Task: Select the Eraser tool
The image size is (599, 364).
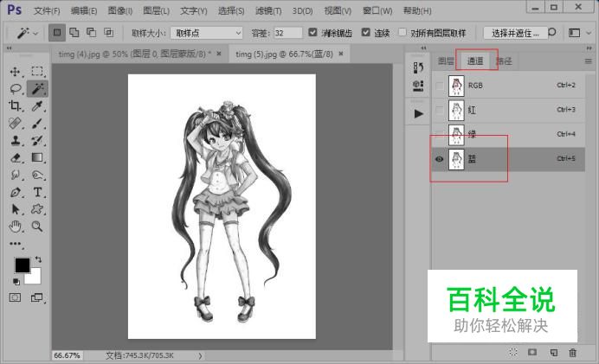Action: pyautogui.click(x=16, y=157)
